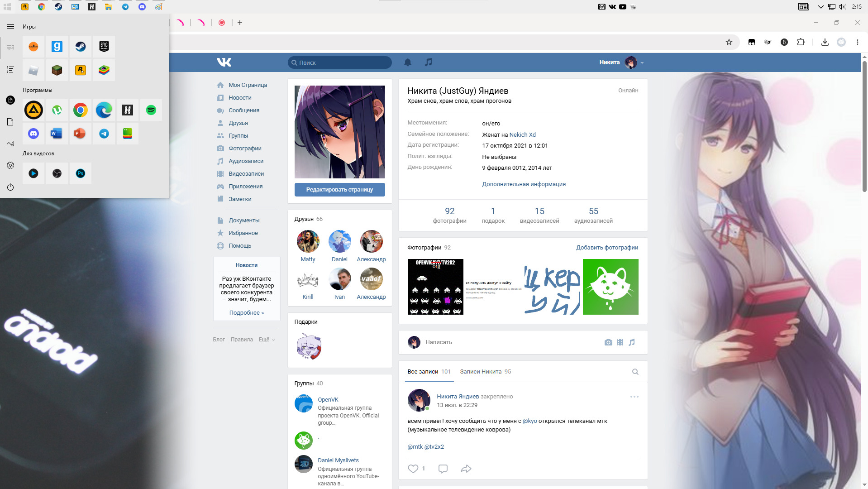Launch CS:GO from the Start menu tiles
Image resolution: width=868 pixels, height=489 pixels.
click(33, 47)
